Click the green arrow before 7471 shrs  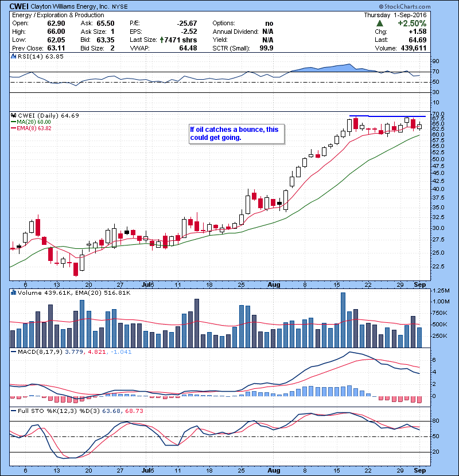pos(162,40)
